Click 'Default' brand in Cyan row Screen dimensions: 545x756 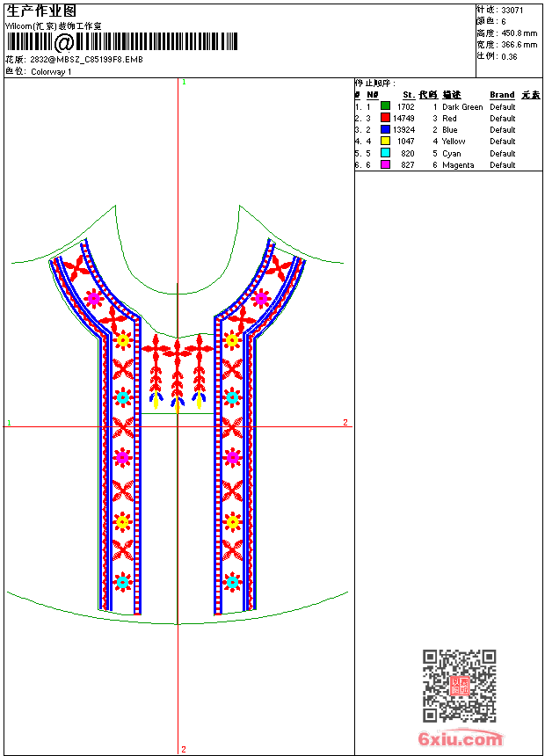pyautogui.click(x=503, y=153)
